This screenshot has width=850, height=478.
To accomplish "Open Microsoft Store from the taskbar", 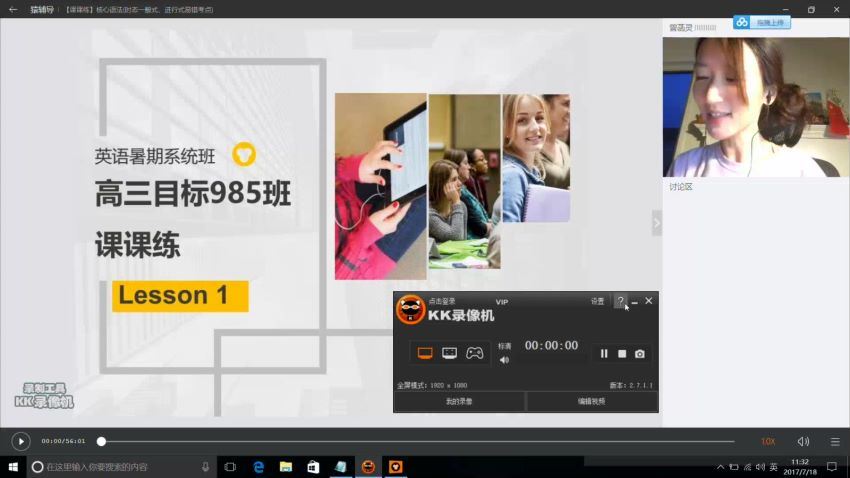I will 313,467.
